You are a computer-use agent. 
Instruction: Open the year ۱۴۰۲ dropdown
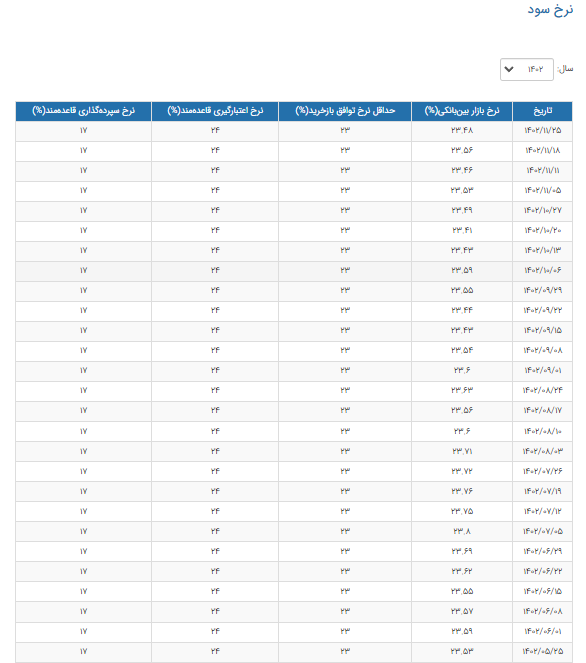pyautogui.click(x=526, y=69)
